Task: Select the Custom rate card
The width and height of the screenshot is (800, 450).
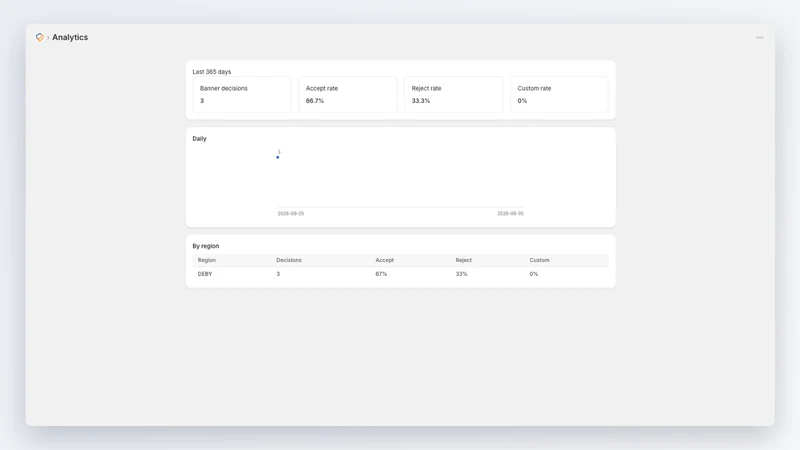Action: [559, 94]
